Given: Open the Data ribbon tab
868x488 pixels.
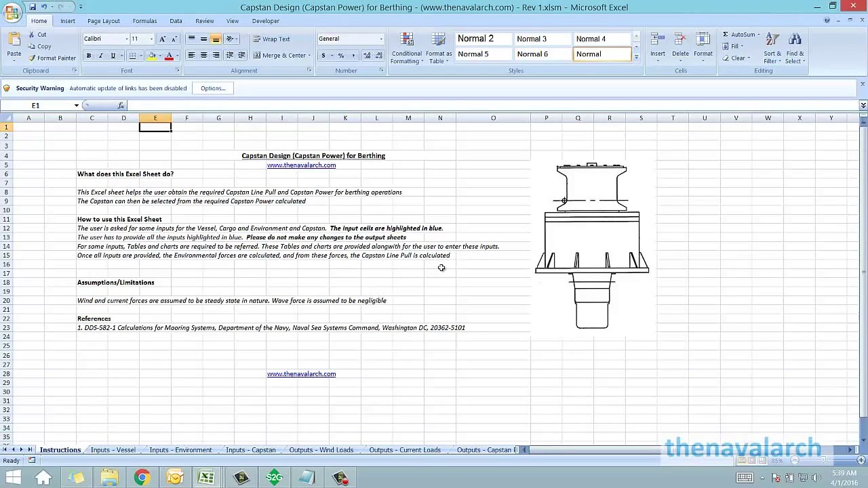Looking at the screenshot, I should [x=176, y=21].
